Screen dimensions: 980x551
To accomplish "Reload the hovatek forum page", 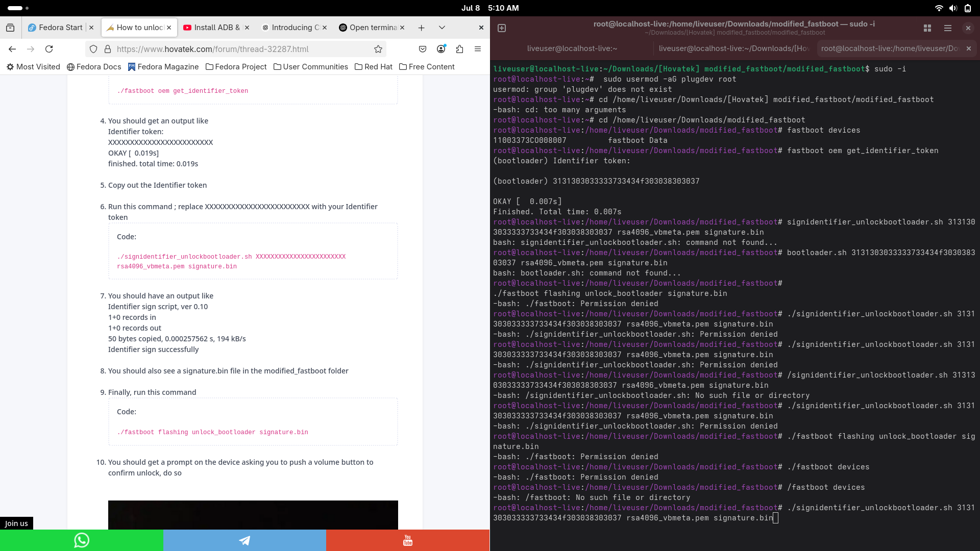I will [49, 49].
